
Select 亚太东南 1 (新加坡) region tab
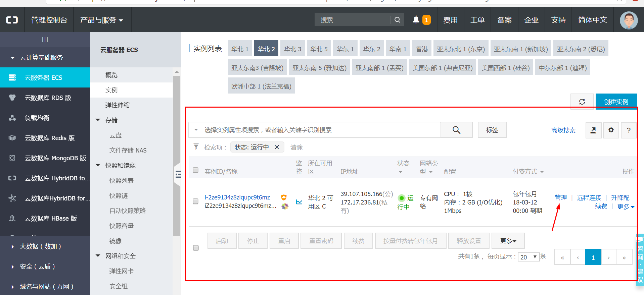coord(521,49)
